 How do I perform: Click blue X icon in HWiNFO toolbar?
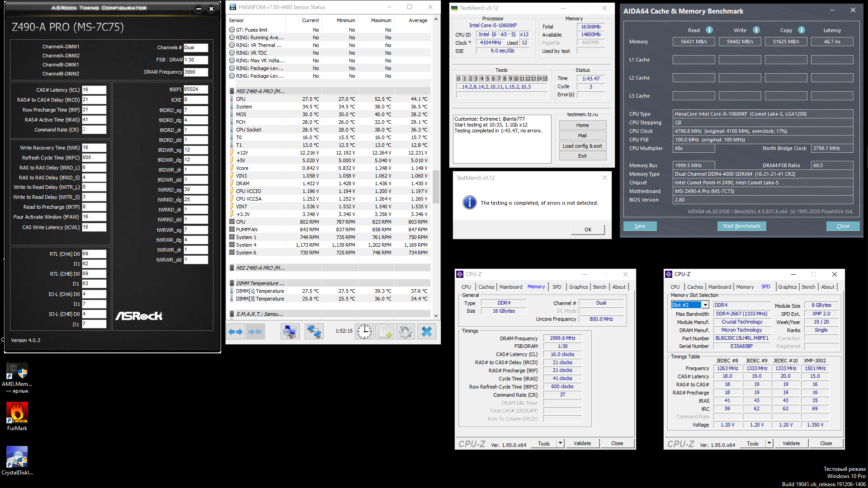[x=426, y=332]
